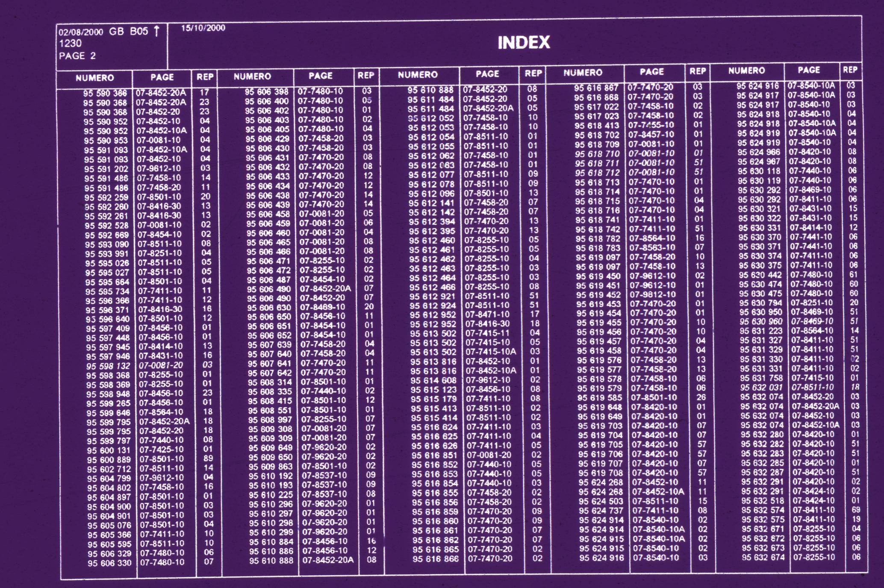Select the italic entry 95 598 132
The image size is (884, 588).
click(108, 366)
